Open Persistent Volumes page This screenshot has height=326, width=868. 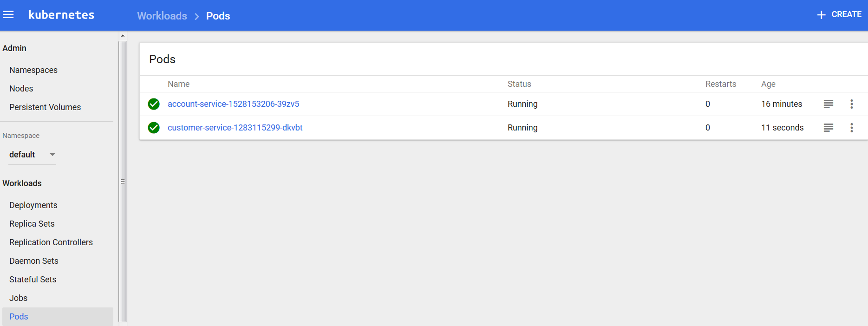45,107
